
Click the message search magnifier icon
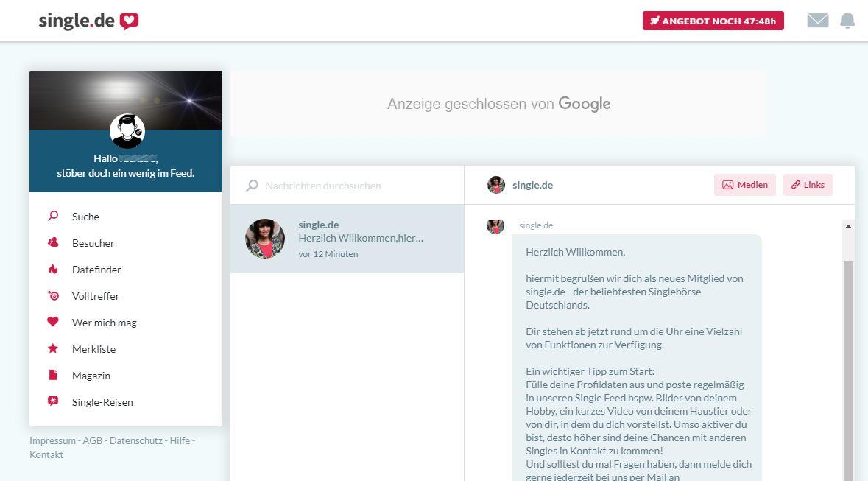click(253, 185)
